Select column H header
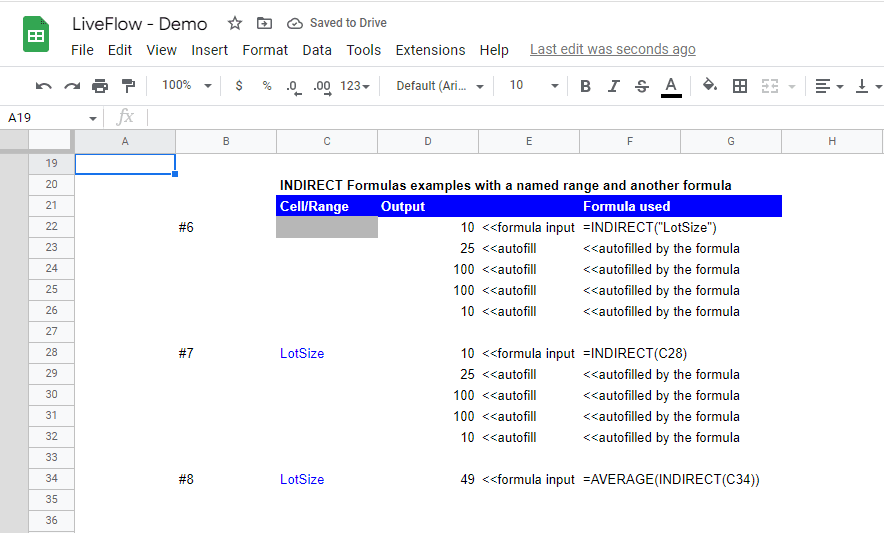884x533 pixels. [x=832, y=142]
